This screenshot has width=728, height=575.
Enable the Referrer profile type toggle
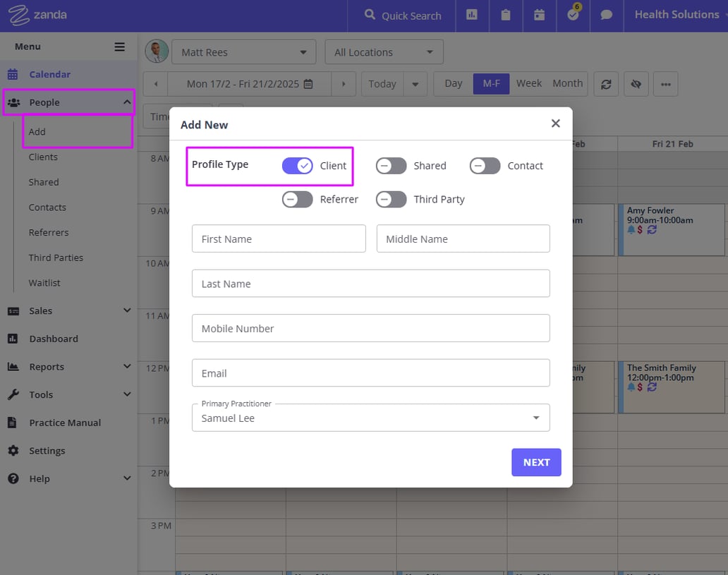pos(296,200)
